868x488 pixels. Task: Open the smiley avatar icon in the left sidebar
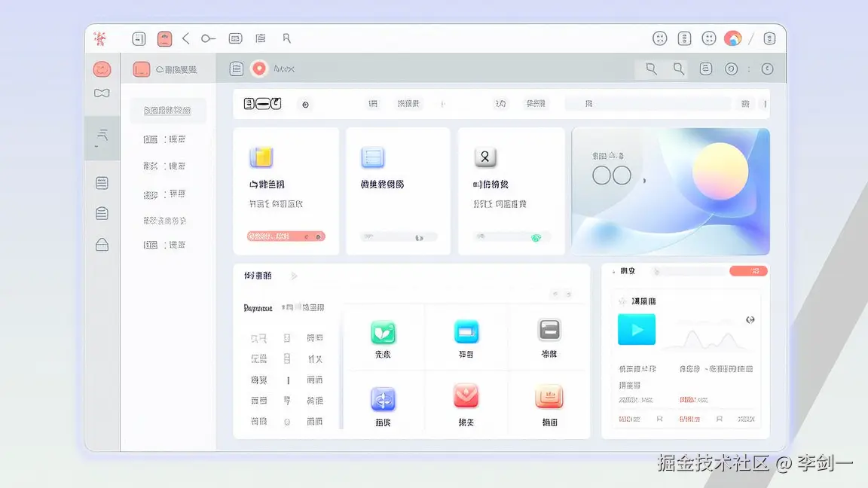coord(102,69)
